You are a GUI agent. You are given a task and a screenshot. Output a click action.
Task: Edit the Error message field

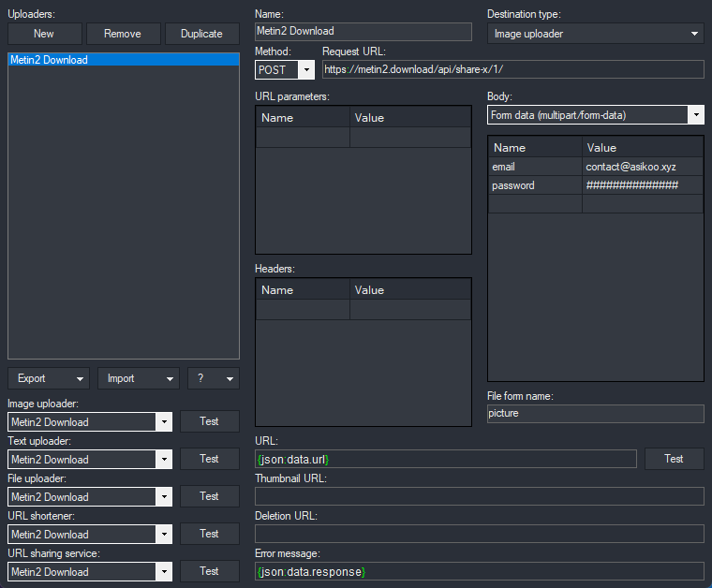(480, 572)
